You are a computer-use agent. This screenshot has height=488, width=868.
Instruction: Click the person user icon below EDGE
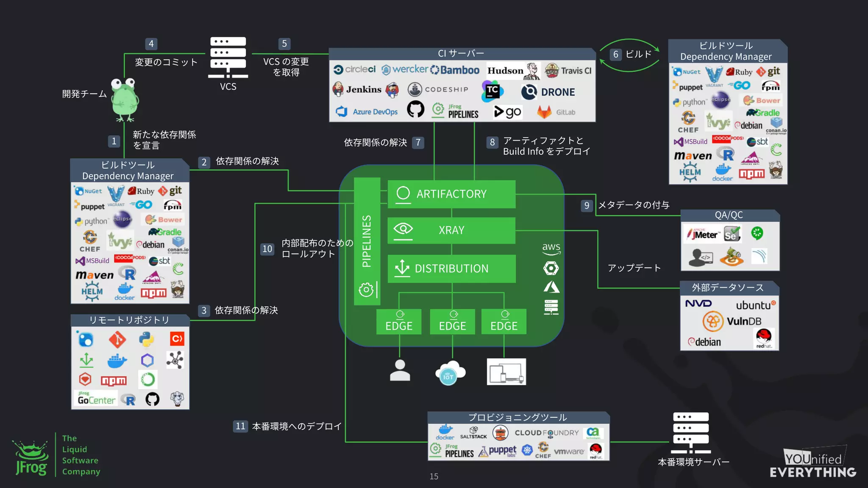tap(400, 371)
